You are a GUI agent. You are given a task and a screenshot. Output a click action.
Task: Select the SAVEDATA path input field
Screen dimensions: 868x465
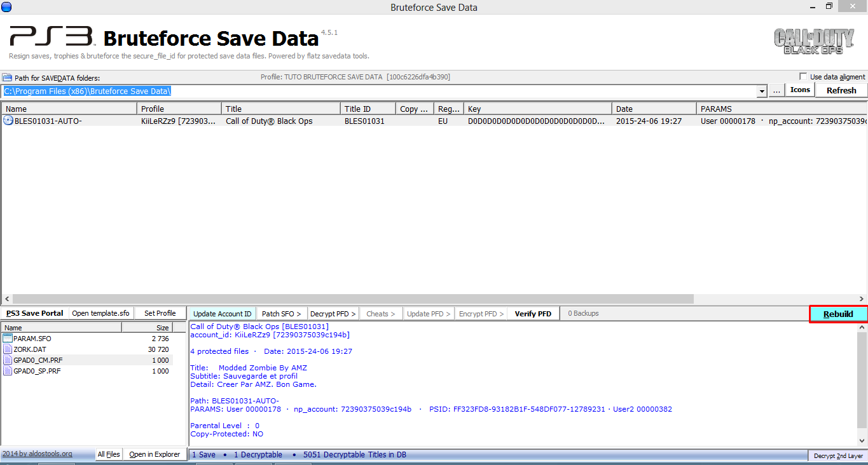(x=379, y=91)
